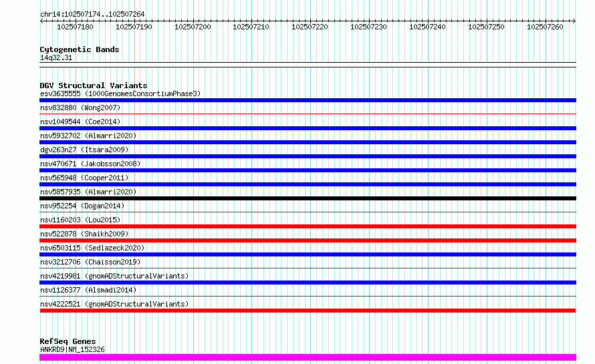Click ruler position 102507190
Screen dimensions: 595x364
(134, 27)
